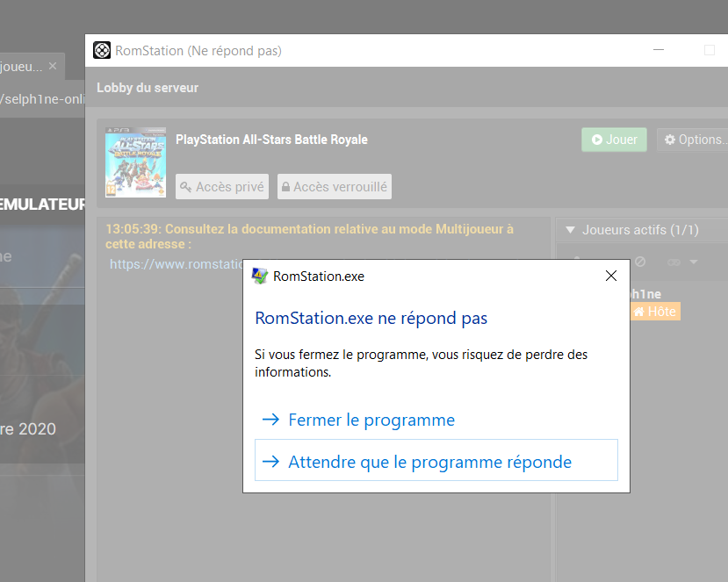
Task: Open the romstation documentation link in chat
Action: [x=177, y=264]
